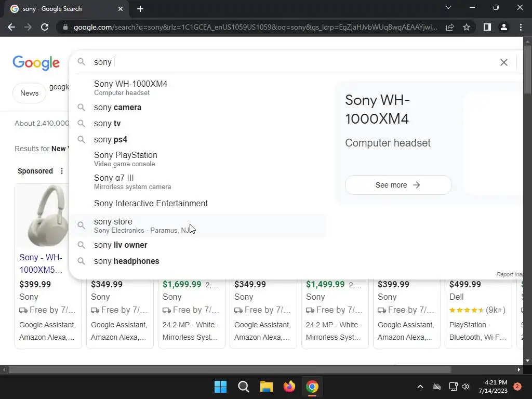
Task: Open Windows taskbar Search
Action: [x=243, y=387]
